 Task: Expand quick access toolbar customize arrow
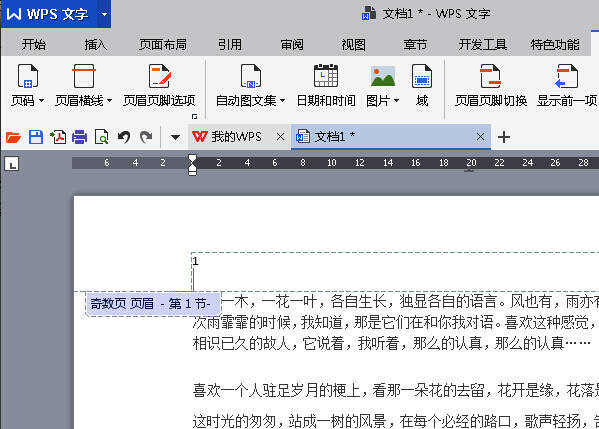pyautogui.click(x=175, y=137)
